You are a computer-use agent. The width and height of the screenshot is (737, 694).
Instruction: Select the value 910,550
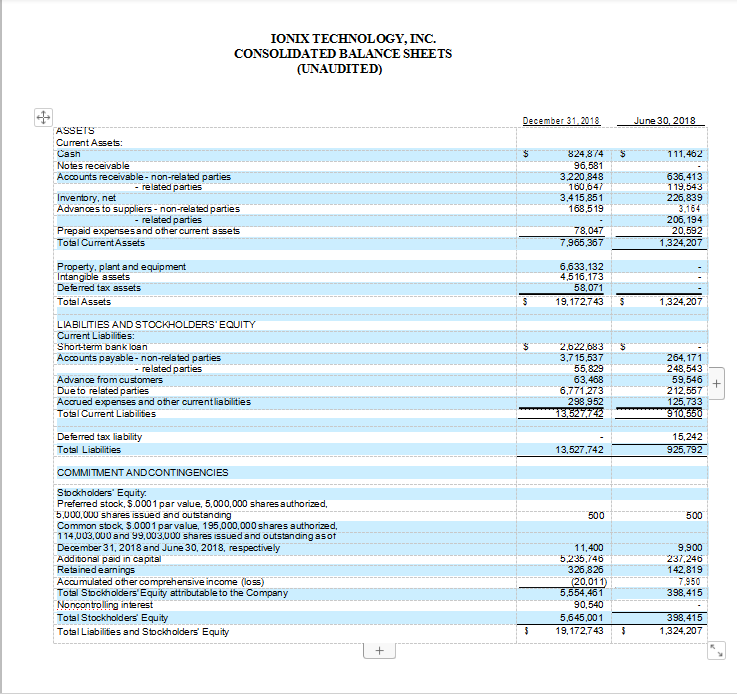[x=684, y=414]
